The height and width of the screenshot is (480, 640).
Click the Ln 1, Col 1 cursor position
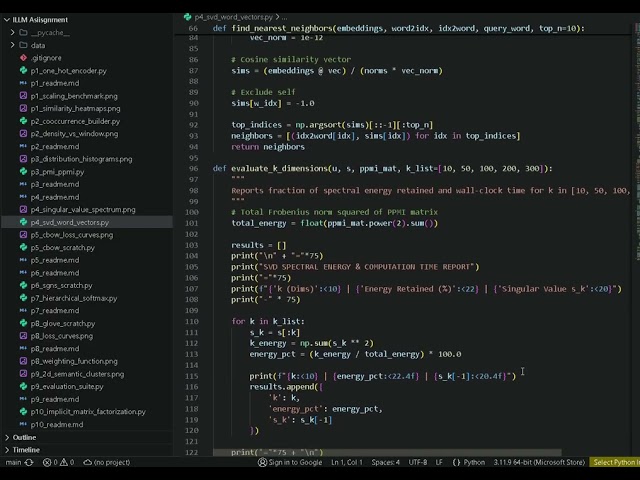click(347, 462)
